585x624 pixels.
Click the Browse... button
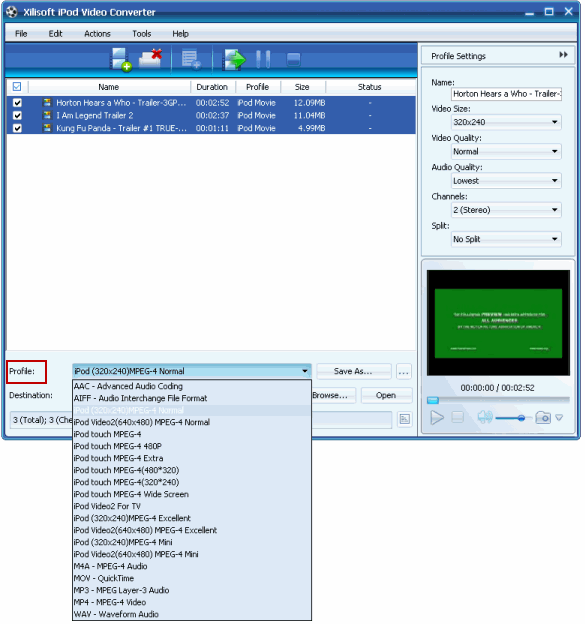[x=333, y=396]
